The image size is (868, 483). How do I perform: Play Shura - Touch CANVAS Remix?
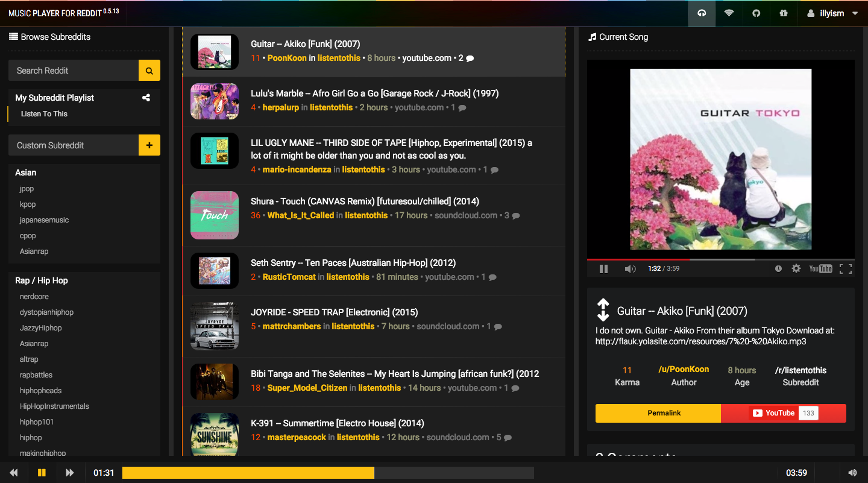coord(374,215)
